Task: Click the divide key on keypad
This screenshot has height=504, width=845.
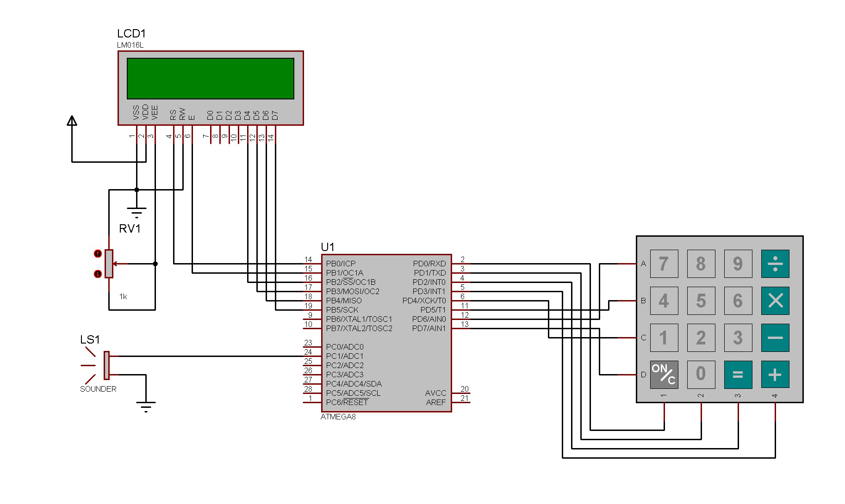Action: tap(775, 264)
